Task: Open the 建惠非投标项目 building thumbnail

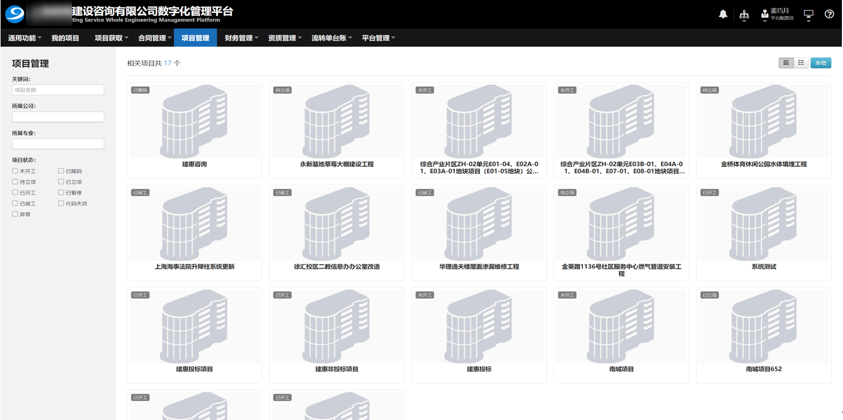Action: point(337,326)
